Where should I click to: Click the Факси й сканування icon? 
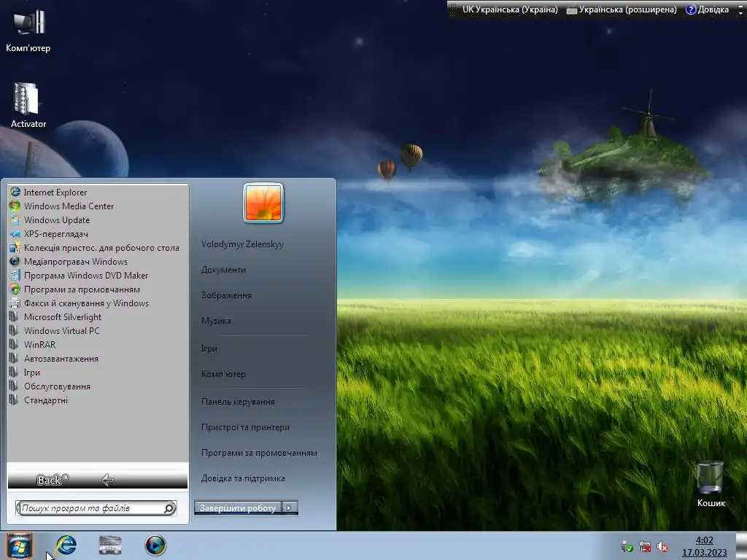click(15, 303)
